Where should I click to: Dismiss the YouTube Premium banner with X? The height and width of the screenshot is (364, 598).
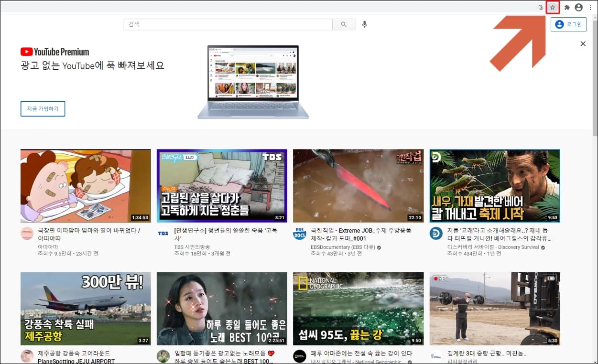point(583,43)
